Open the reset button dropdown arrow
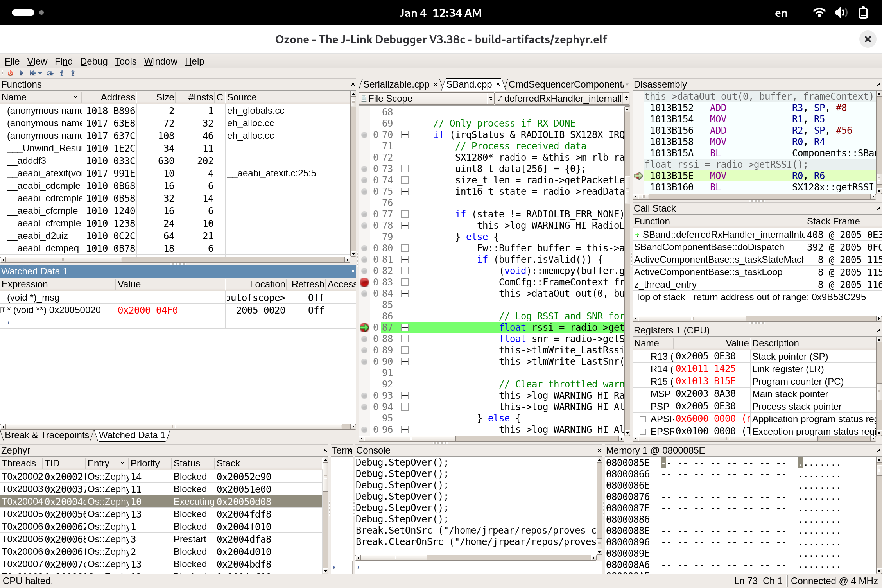Viewport: 882px width, 588px height. pos(40,73)
